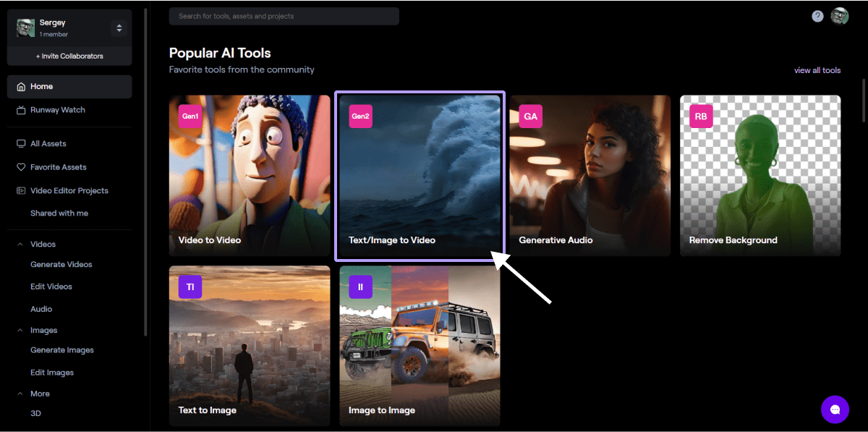868x432 pixels.
Task: Click the TI badge on Text to Image
Action: (x=190, y=287)
